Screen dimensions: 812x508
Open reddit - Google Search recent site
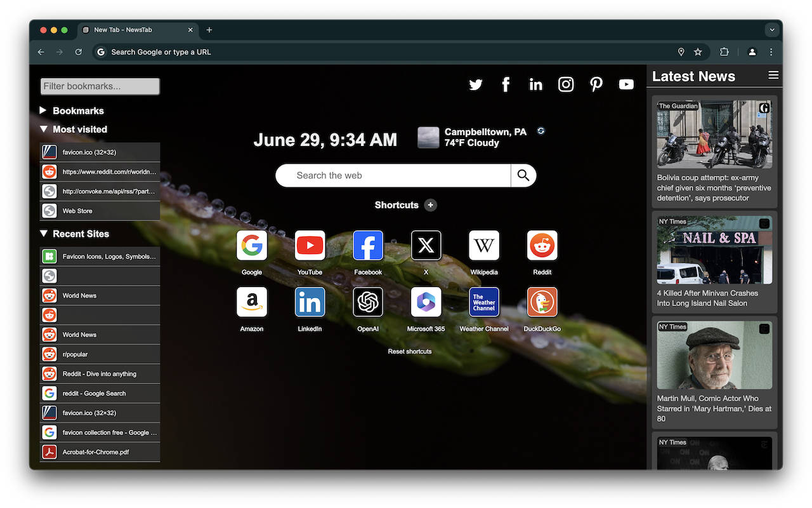tap(100, 393)
